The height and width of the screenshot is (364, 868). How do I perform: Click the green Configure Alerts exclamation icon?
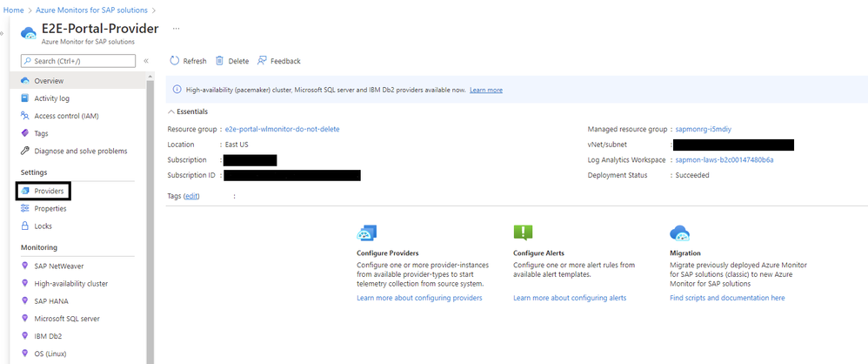tap(523, 233)
